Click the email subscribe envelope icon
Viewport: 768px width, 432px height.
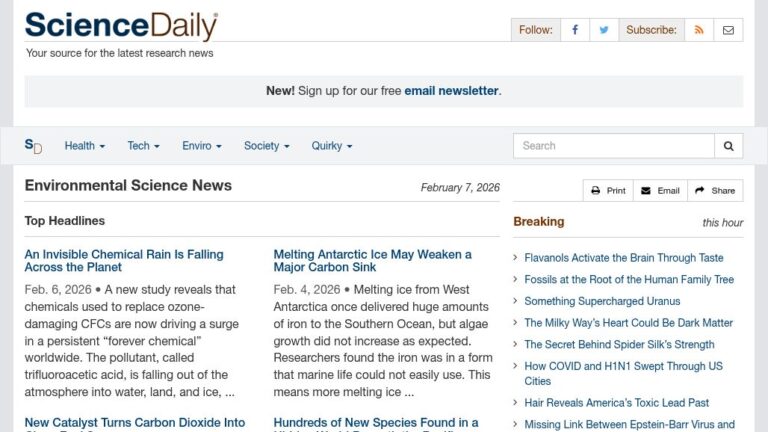click(728, 30)
